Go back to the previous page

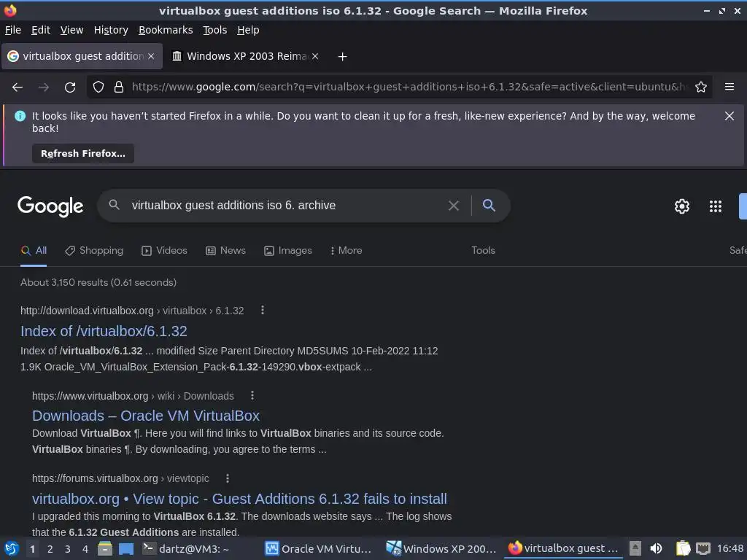coord(18,87)
